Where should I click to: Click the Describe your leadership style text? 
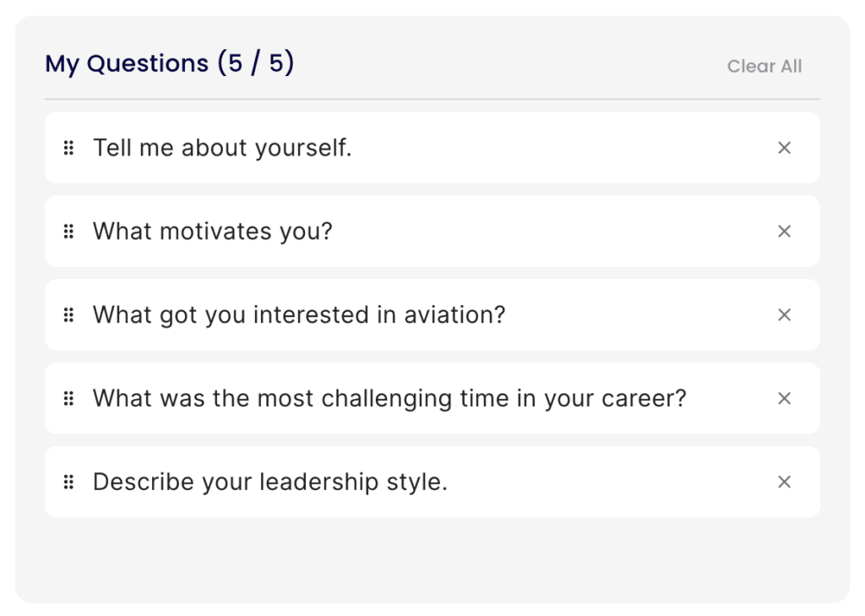click(269, 482)
